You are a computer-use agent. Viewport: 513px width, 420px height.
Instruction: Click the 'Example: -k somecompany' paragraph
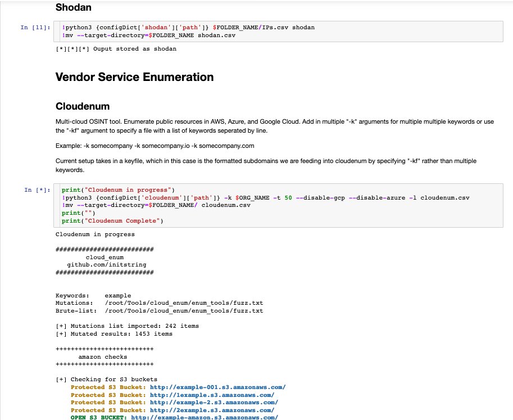pyautogui.click(x=155, y=146)
